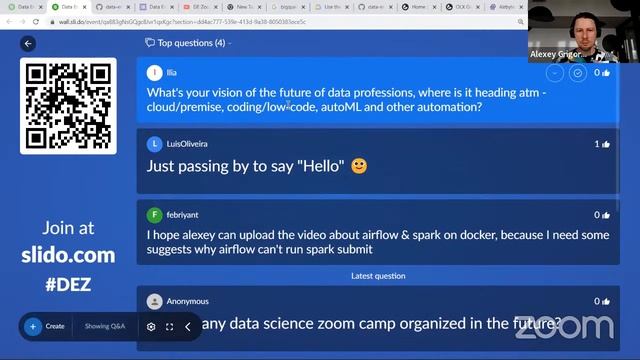Click the zoom magnifier icon in address bar
This screenshot has width=640, height=360.
pyautogui.click(x=520, y=22)
